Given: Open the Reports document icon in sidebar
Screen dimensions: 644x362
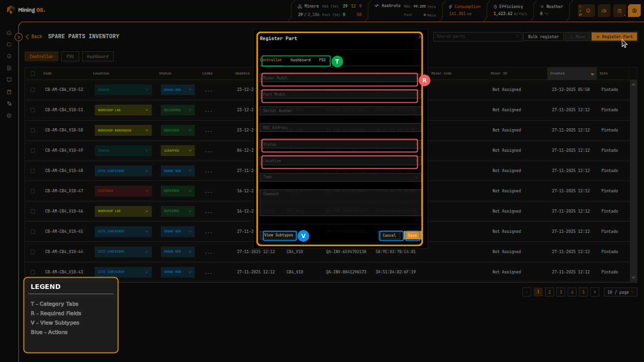Looking at the screenshot, I should pos(9,68).
